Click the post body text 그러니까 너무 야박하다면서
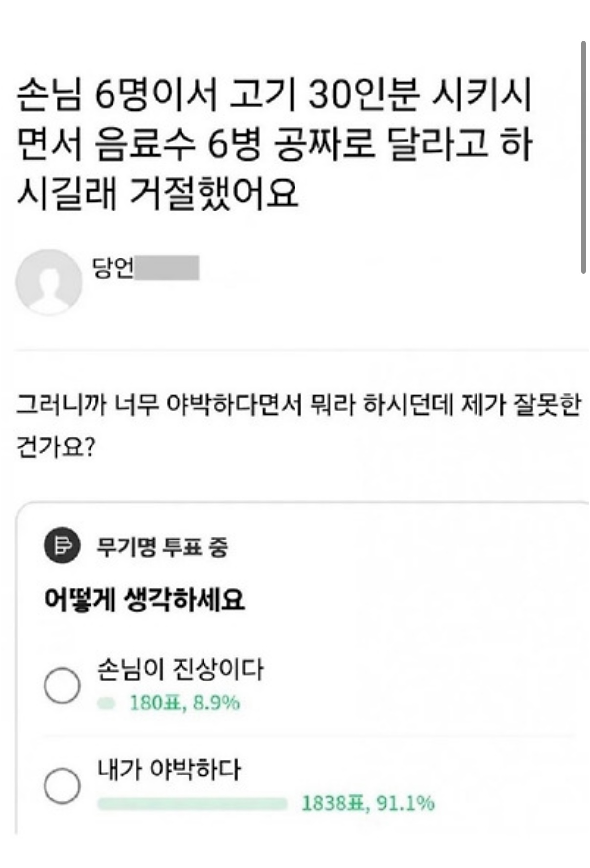The width and height of the screenshot is (590, 868). (x=297, y=405)
